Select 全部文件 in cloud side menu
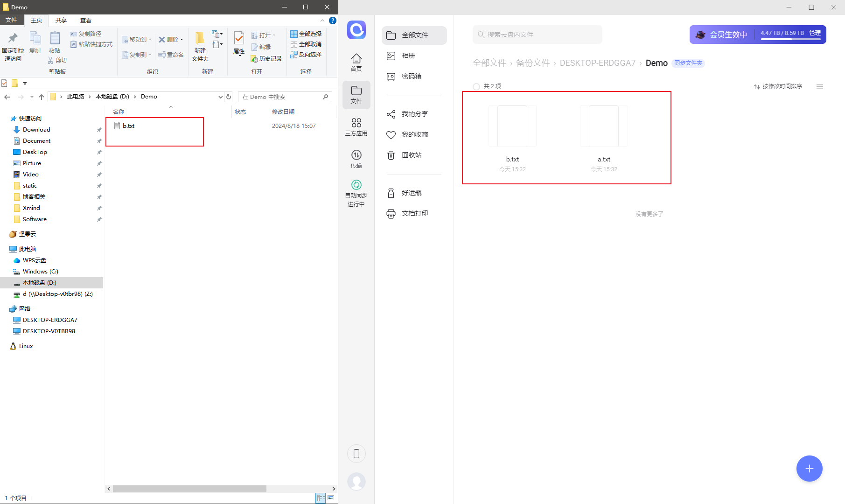 [x=414, y=35]
